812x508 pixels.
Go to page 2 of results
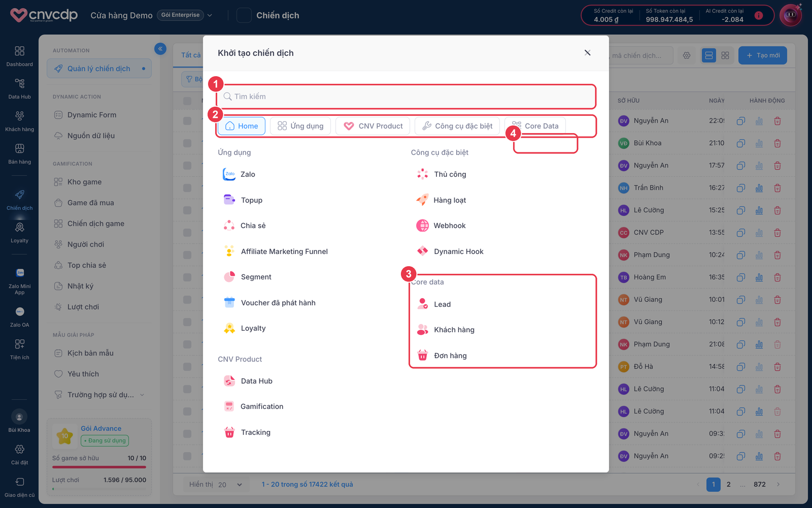tap(729, 485)
